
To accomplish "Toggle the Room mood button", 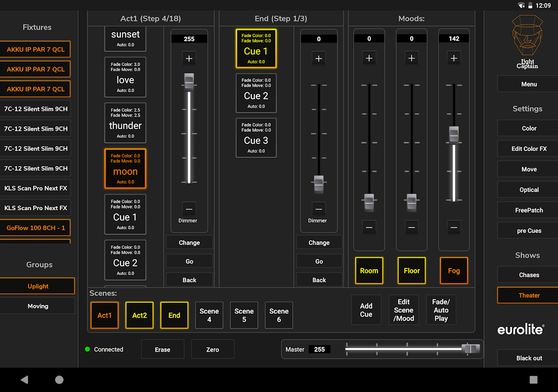I will tap(369, 270).
